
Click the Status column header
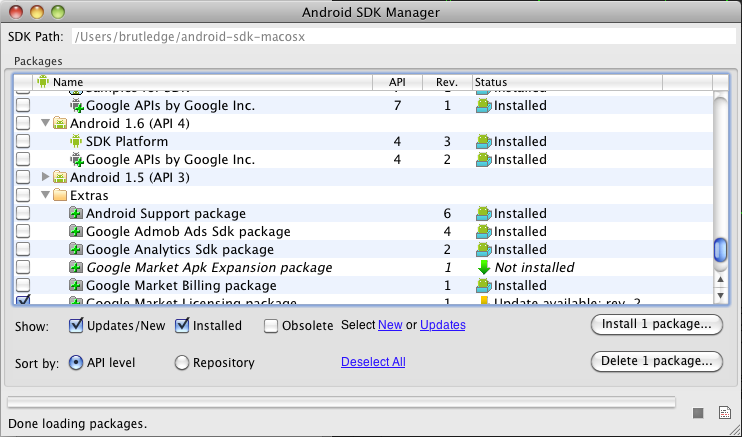(567, 82)
